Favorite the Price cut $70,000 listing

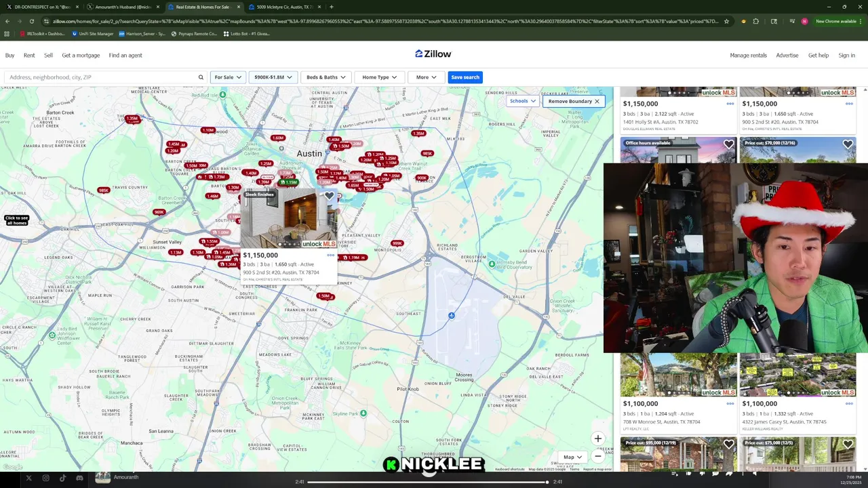click(848, 144)
